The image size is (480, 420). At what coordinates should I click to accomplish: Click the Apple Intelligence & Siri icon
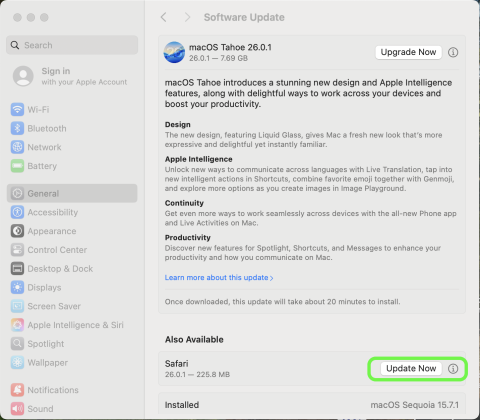[17, 325]
